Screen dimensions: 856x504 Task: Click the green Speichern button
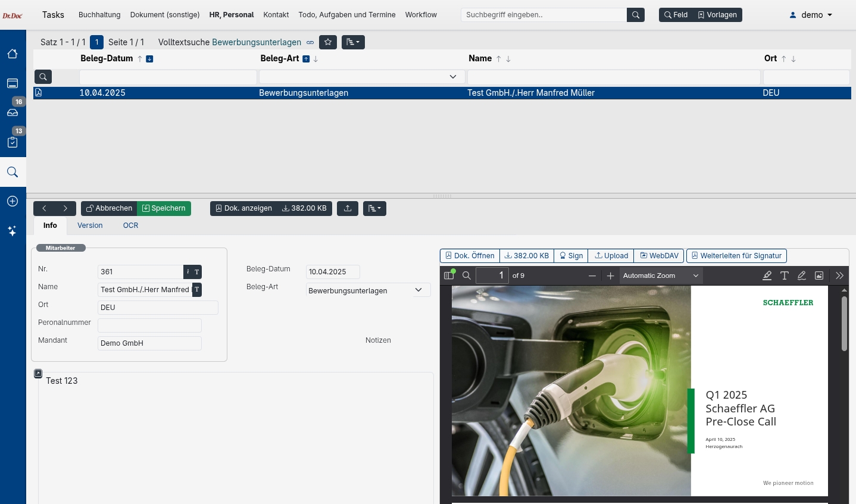(164, 208)
